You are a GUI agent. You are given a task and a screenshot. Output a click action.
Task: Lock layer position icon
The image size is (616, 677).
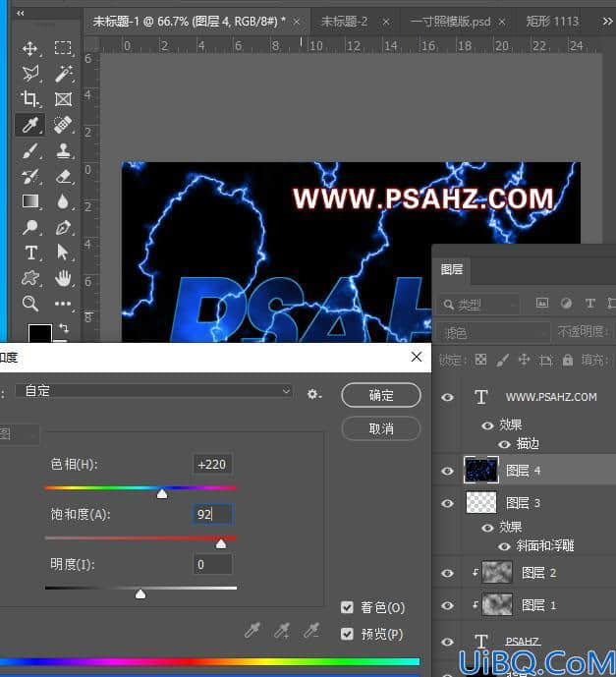(x=524, y=360)
